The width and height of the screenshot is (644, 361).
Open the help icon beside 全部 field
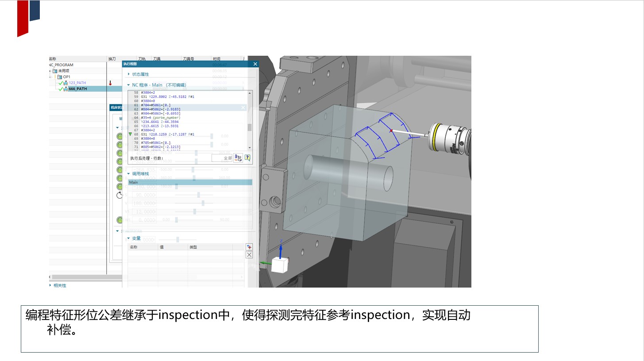pyautogui.click(x=247, y=157)
